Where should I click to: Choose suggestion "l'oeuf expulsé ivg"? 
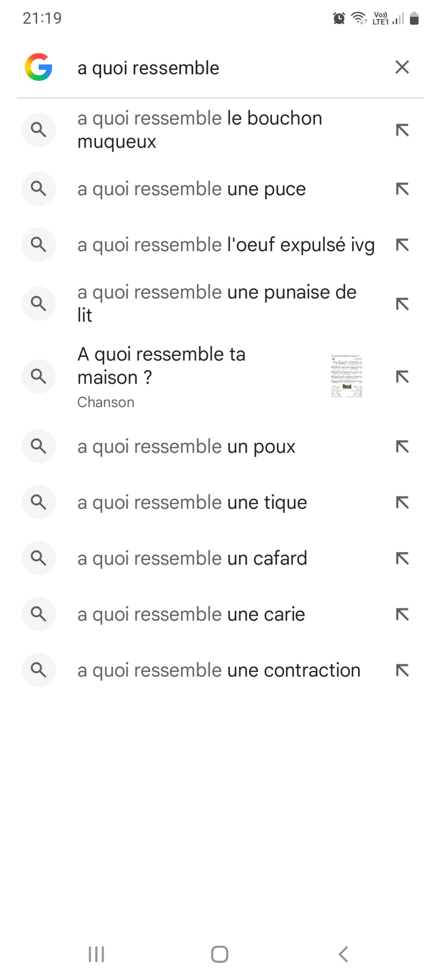pos(226,245)
